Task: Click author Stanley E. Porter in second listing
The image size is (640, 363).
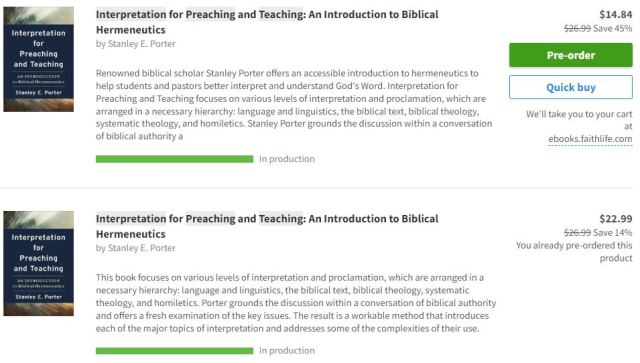Action: 142,248
